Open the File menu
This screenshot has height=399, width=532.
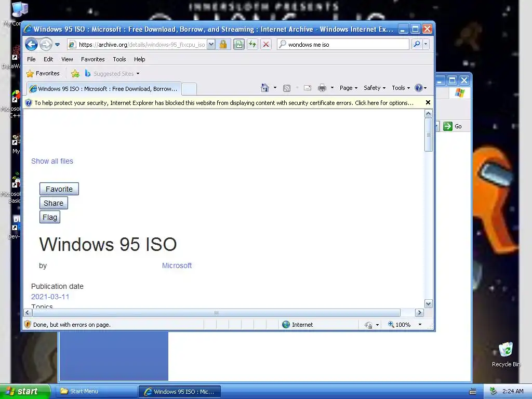tap(31, 59)
